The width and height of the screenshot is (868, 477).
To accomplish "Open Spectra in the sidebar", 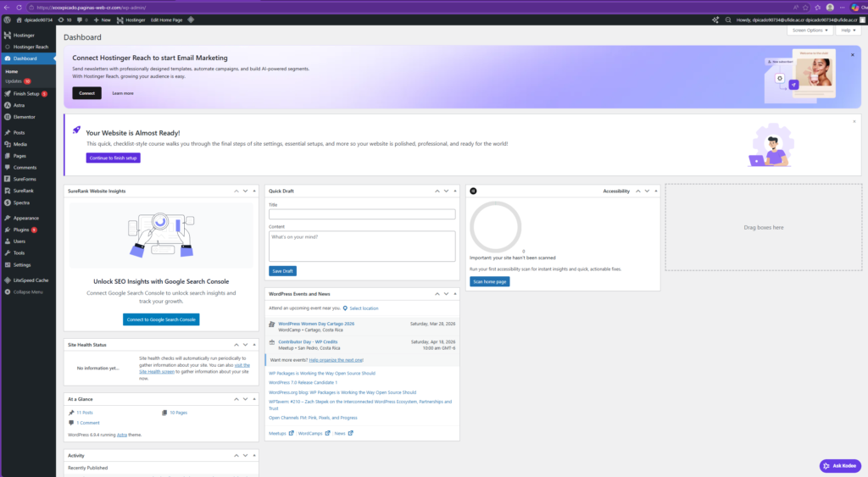I will point(28,202).
